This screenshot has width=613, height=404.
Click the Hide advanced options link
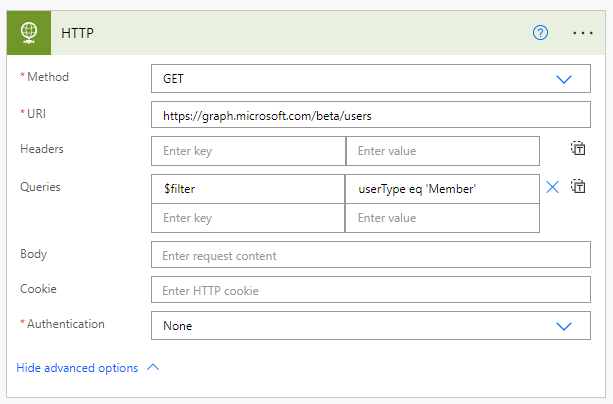pyautogui.click(x=77, y=367)
